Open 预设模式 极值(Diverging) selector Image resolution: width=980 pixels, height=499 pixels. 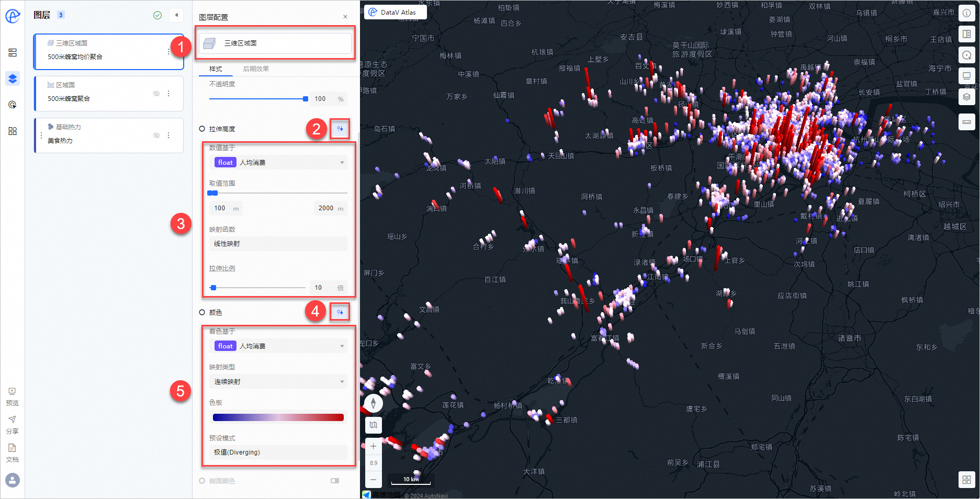[278, 452]
